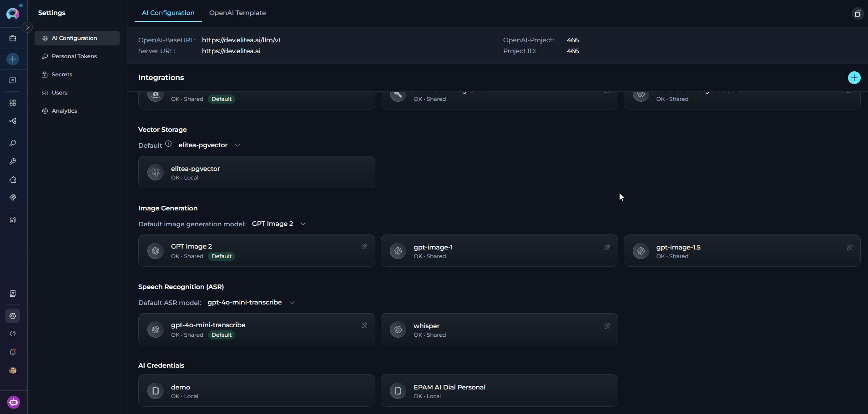This screenshot has height=414, width=868.
Task: Click the Project ID value 466
Action: click(x=573, y=51)
